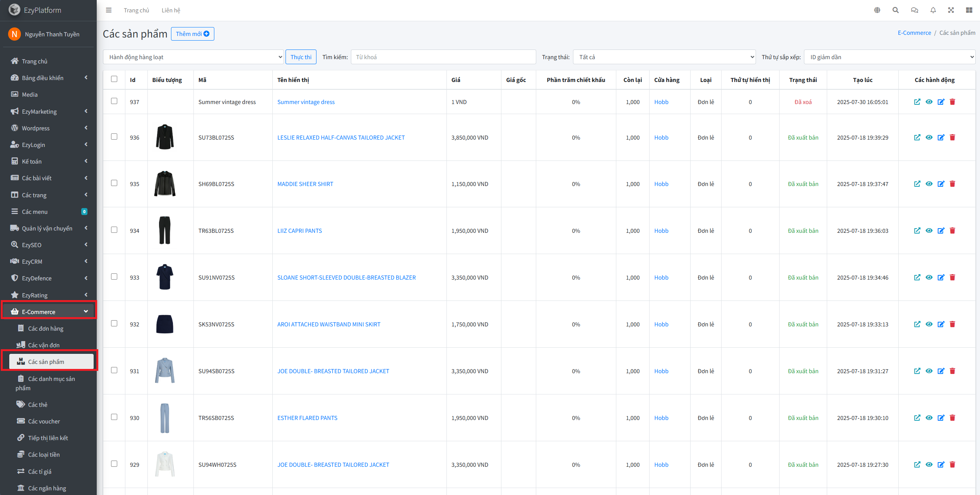Click the Từ khoá search input field
Image resolution: width=980 pixels, height=495 pixels.
443,57
